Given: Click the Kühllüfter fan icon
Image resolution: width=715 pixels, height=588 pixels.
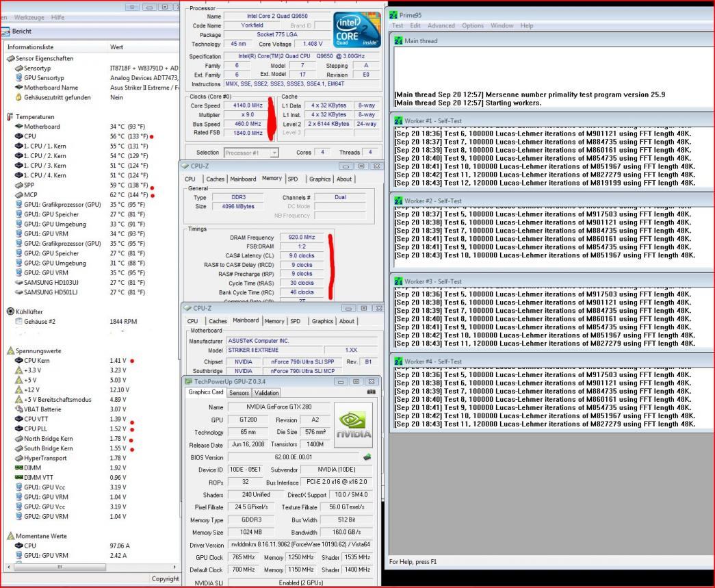Looking at the screenshot, I should [10, 311].
